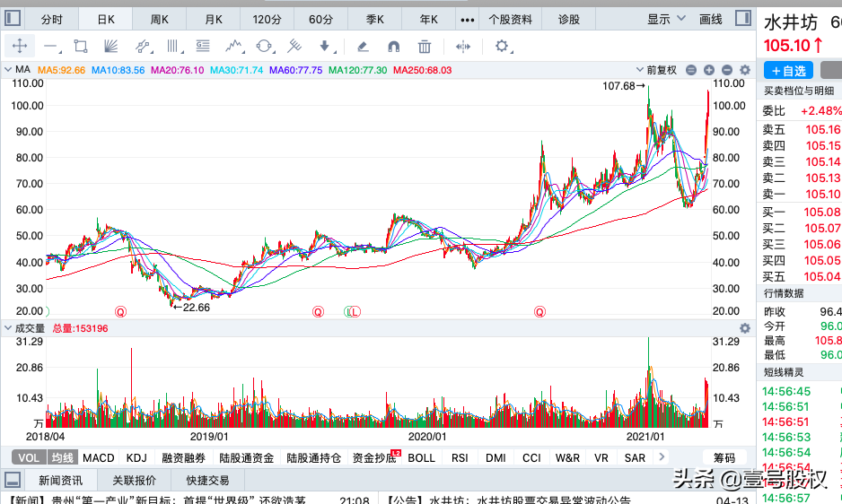
Task: Switch to the 60分 tab
Action: [320, 20]
